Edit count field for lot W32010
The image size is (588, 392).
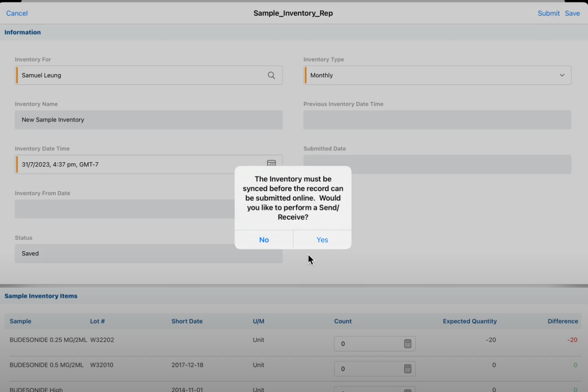[367, 369]
